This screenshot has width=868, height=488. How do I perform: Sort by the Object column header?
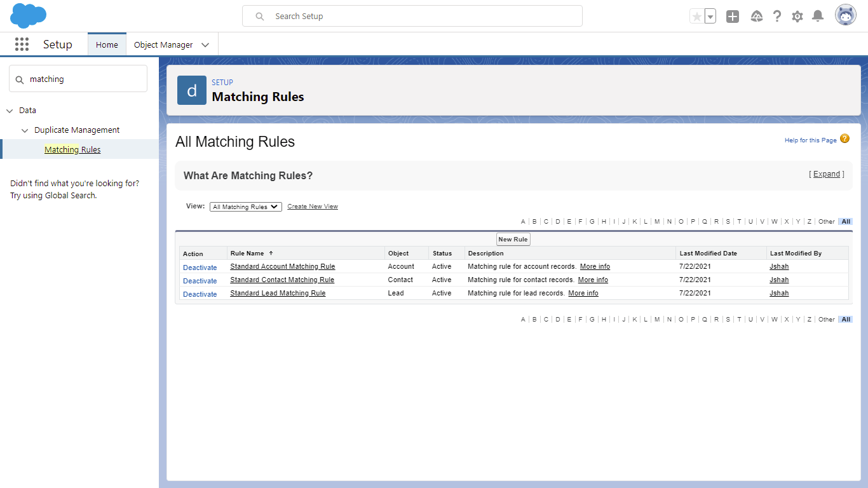pyautogui.click(x=398, y=253)
